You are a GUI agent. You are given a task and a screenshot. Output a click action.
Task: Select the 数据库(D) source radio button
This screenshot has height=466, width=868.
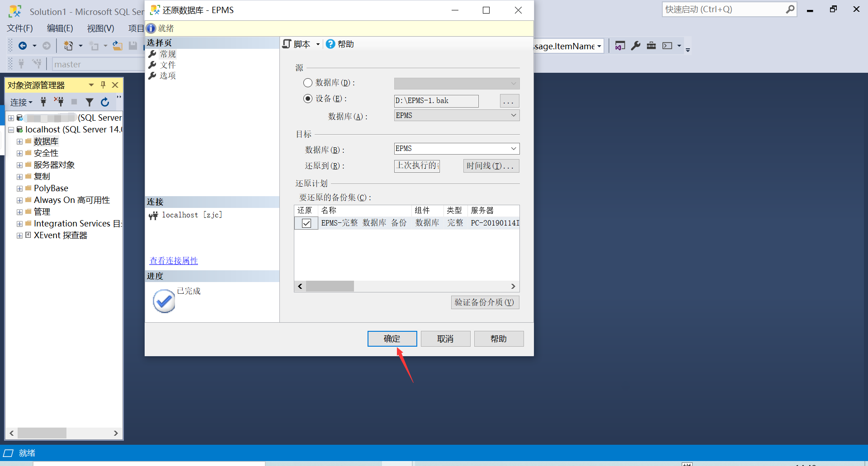point(308,83)
